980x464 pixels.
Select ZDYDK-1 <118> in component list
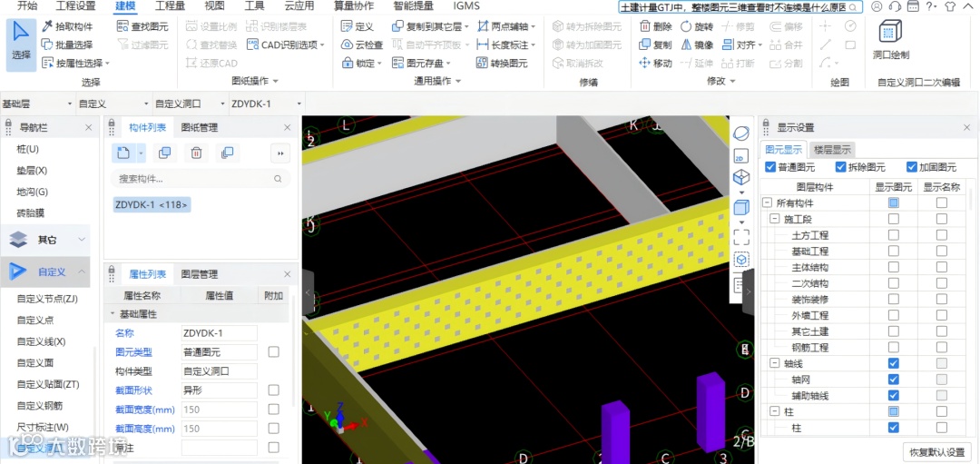tap(152, 204)
